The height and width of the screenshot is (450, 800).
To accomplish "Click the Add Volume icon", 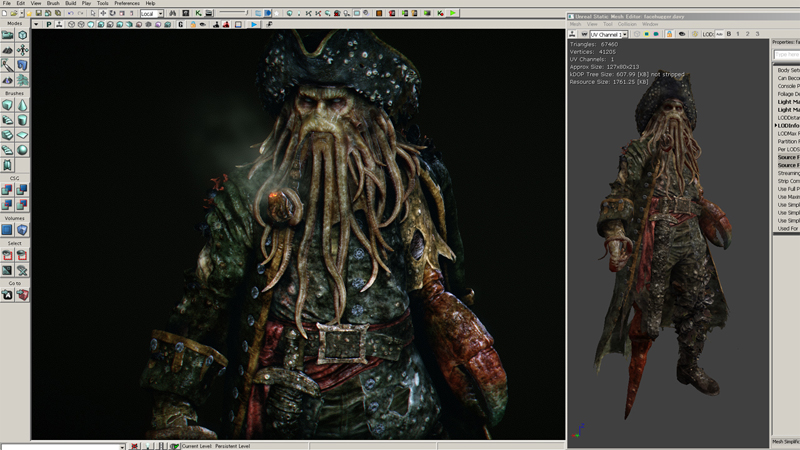I will (x=22, y=230).
